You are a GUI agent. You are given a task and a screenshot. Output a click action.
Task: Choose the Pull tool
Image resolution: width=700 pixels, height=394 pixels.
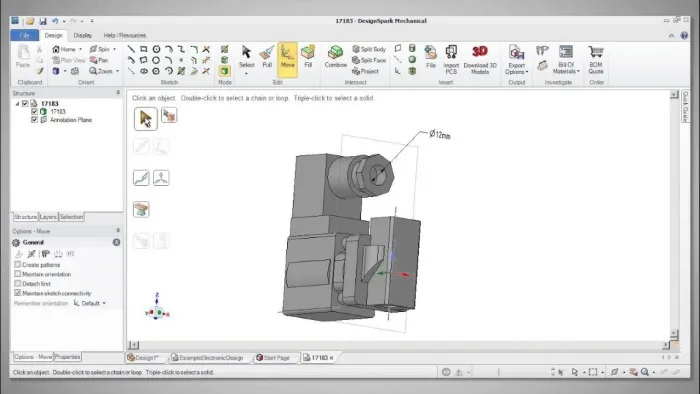(x=267, y=57)
